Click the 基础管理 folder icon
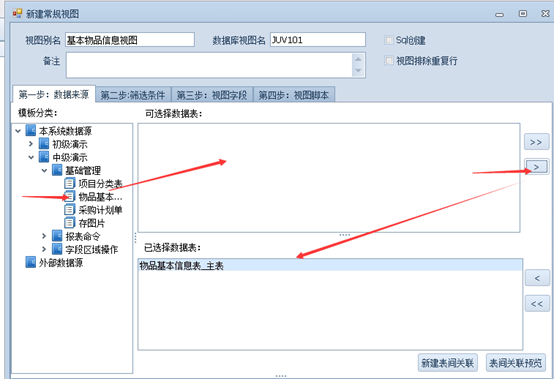 (57, 170)
